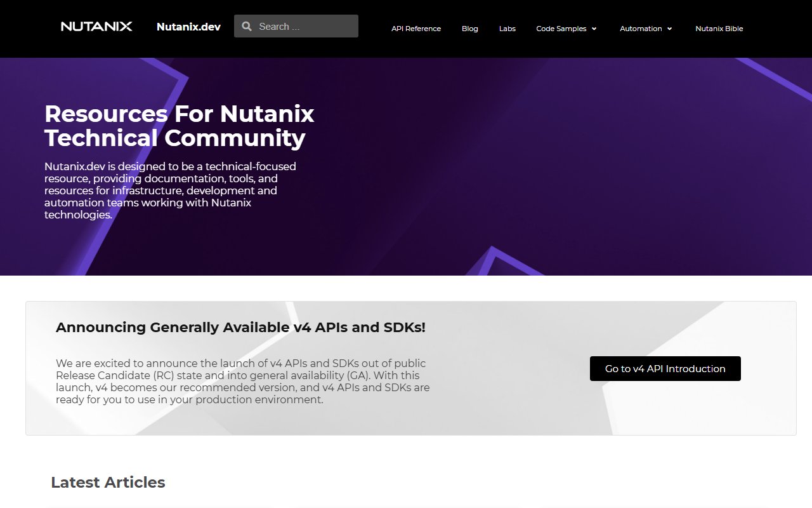
Task: Open the Nutanix Bible page
Action: tap(719, 29)
